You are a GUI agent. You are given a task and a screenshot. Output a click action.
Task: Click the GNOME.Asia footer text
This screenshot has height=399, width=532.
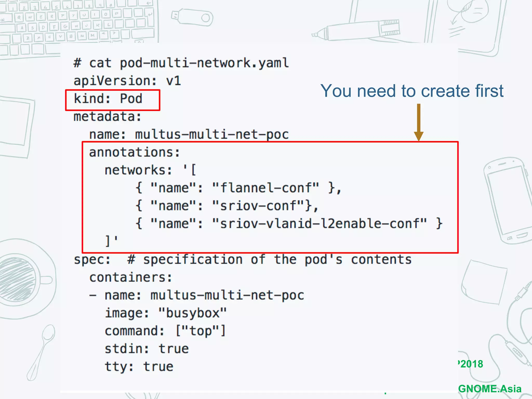pos(490,389)
